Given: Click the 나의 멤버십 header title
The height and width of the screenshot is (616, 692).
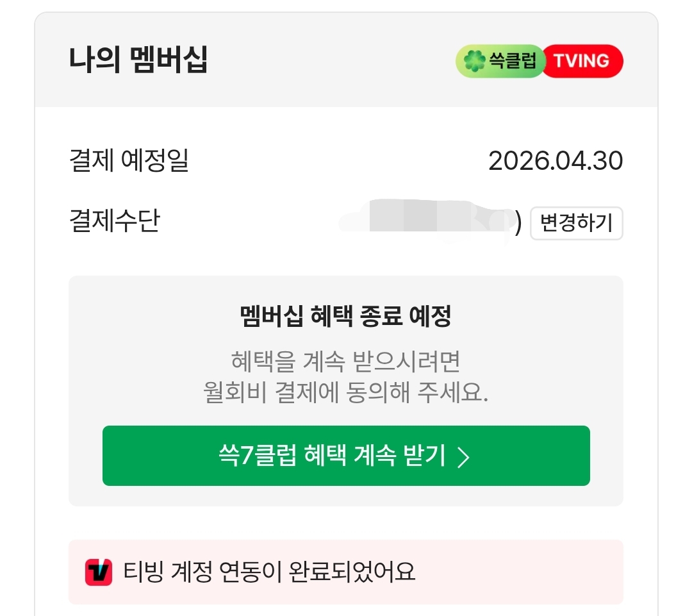Looking at the screenshot, I should (x=138, y=60).
